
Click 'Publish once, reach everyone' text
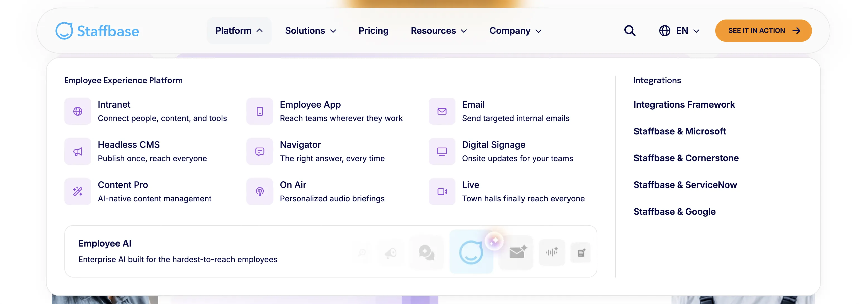[152, 158]
